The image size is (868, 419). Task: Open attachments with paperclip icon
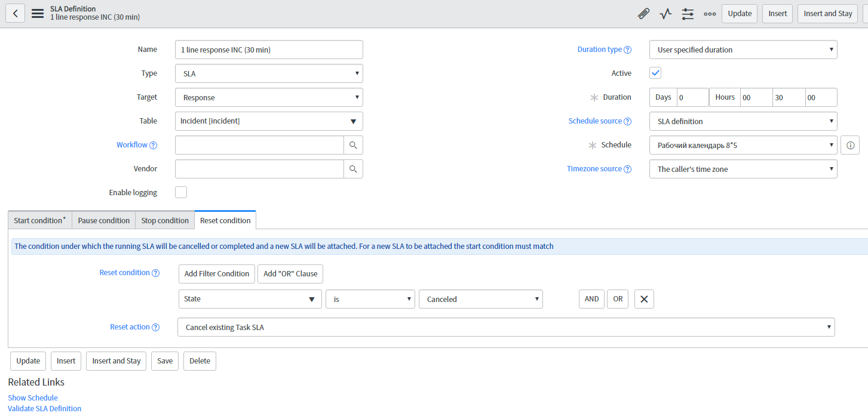pos(643,14)
